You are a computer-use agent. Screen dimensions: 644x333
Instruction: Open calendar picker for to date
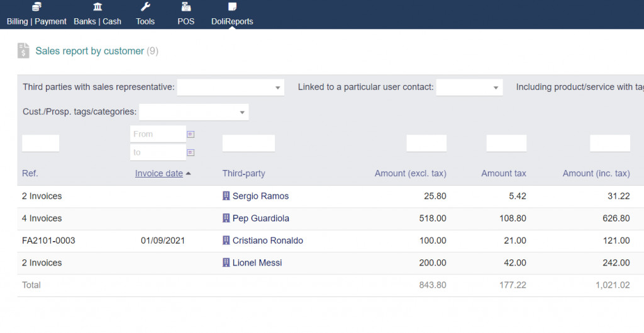coord(191,152)
